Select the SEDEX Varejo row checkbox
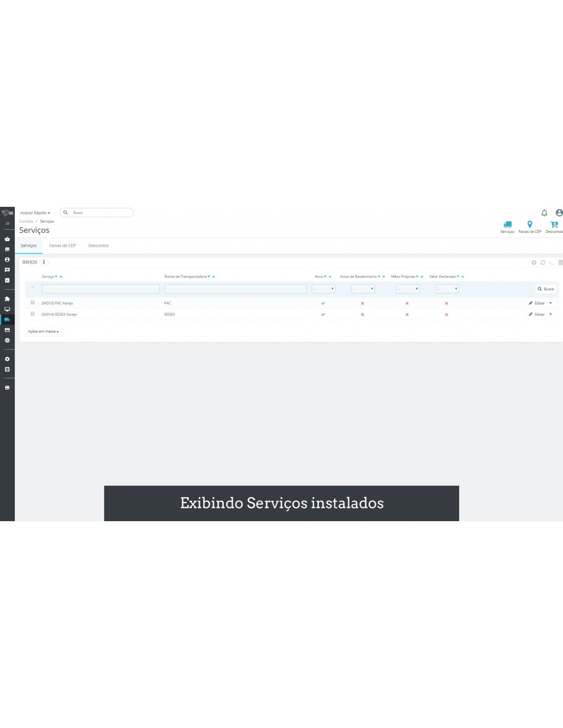The image size is (563, 728). pos(33,314)
